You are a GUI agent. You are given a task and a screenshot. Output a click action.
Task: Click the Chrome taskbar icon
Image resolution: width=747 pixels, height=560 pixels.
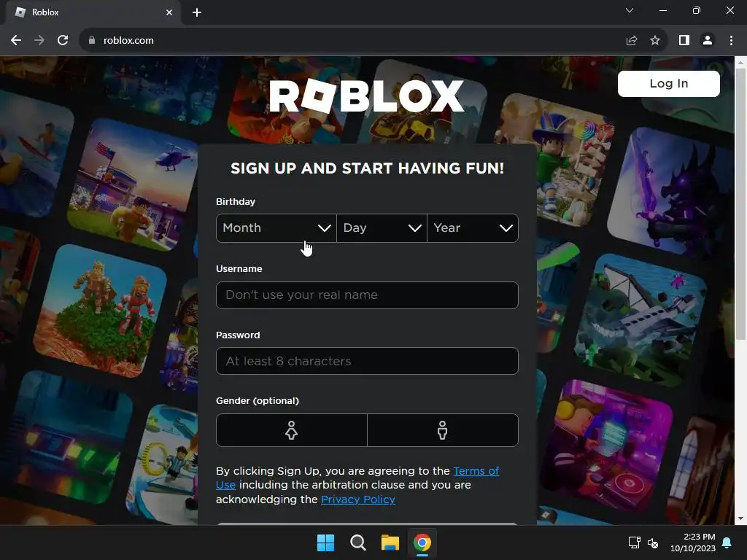(422, 542)
